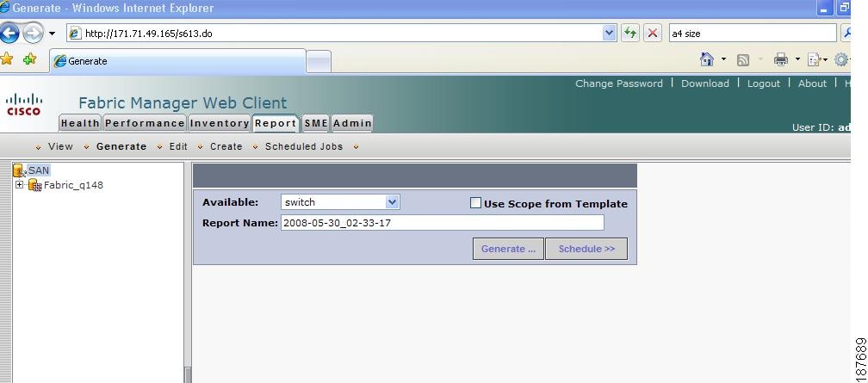
Task: Select the SAN root tree node
Action: [x=38, y=170]
